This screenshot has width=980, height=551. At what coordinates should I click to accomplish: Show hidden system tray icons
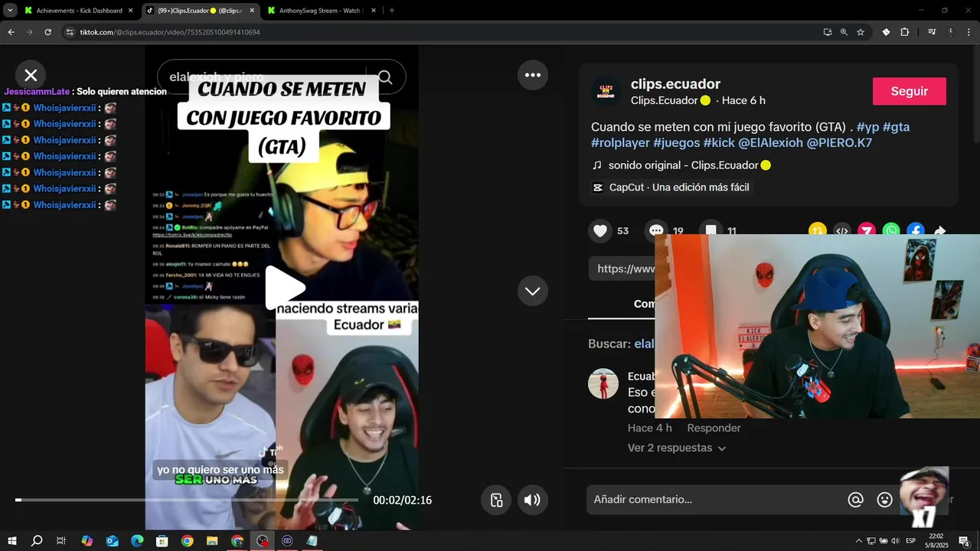(858, 541)
